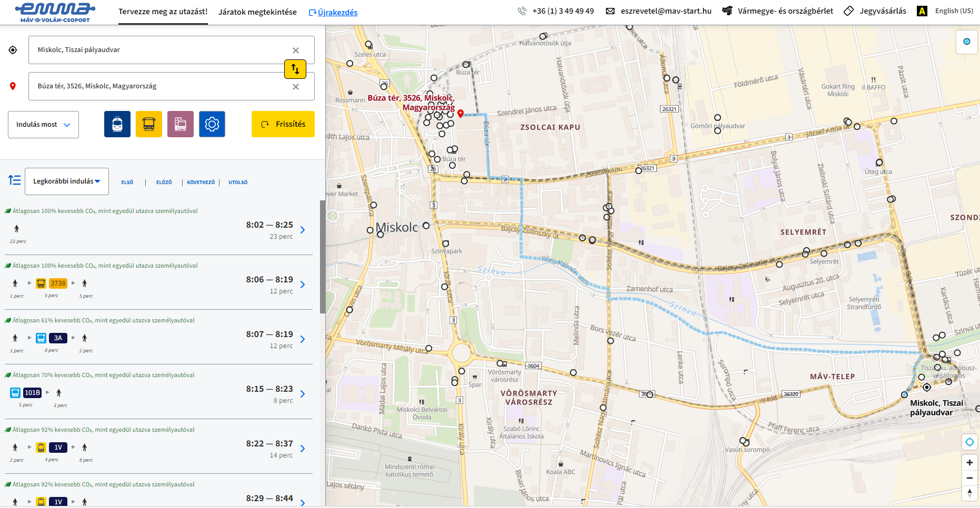This screenshot has height=508, width=980.
Task: Switch to the Járatok megtekintése tab
Action: click(x=257, y=12)
